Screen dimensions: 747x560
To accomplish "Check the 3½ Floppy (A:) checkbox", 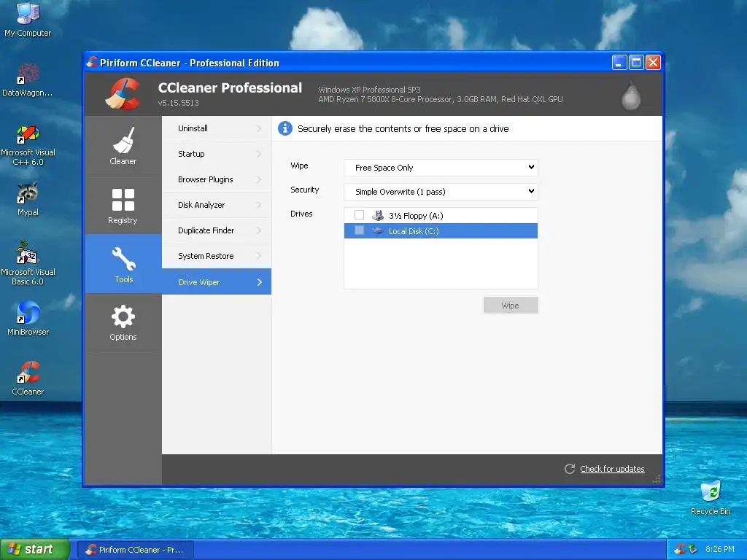I will point(359,215).
